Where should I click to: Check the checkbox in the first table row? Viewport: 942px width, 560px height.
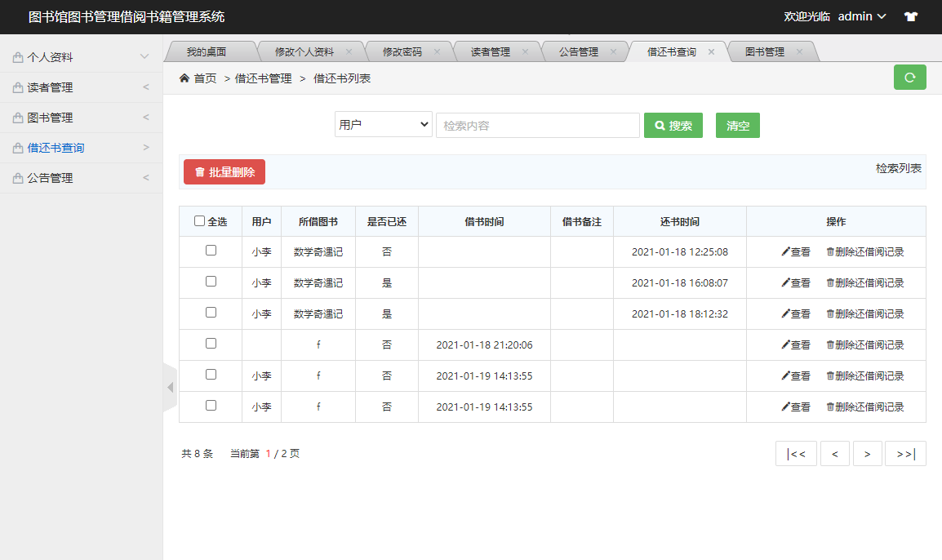point(211,251)
